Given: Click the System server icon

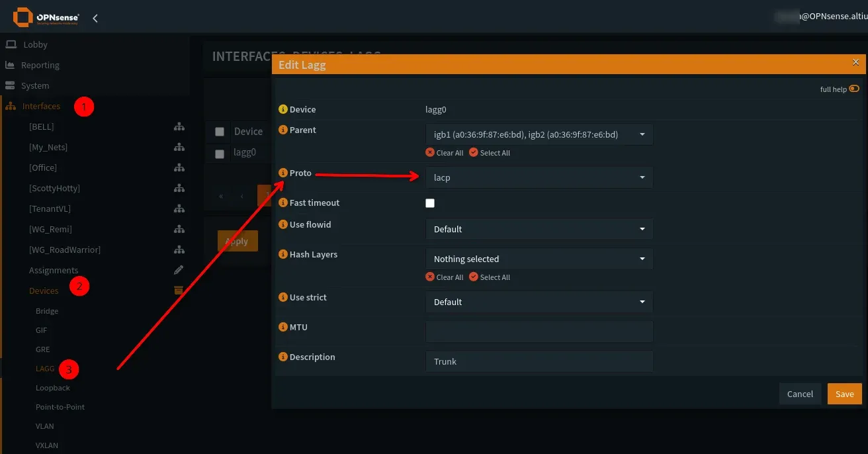Looking at the screenshot, I should pyautogui.click(x=10, y=85).
